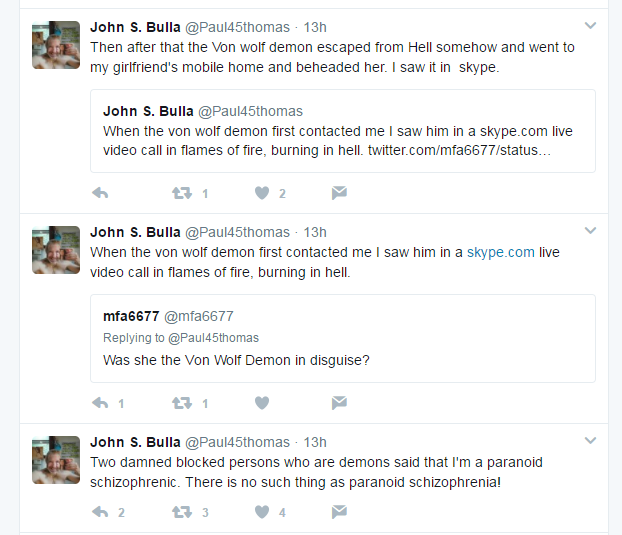This screenshot has height=535, width=622.
Task: Open John S. Bulla's profile name in third tweet
Action: [x=135, y=442]
